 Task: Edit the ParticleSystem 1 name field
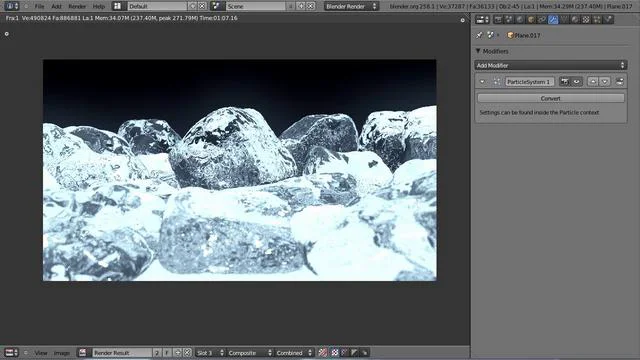tap(530, 82)
